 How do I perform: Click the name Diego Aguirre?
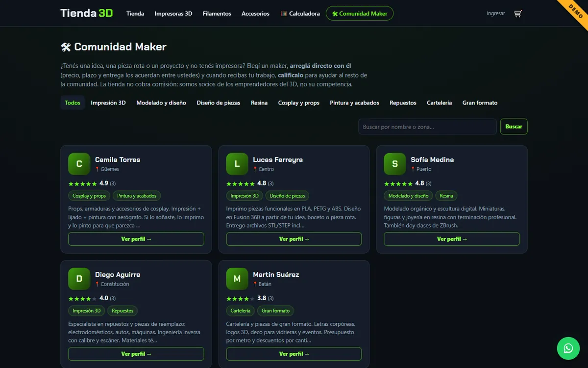point(118,274)
